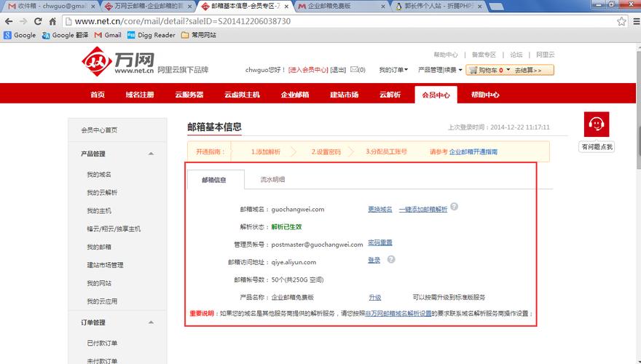
Task: Open 建站市场 in the navigation bar
Action: coord(345,95)
